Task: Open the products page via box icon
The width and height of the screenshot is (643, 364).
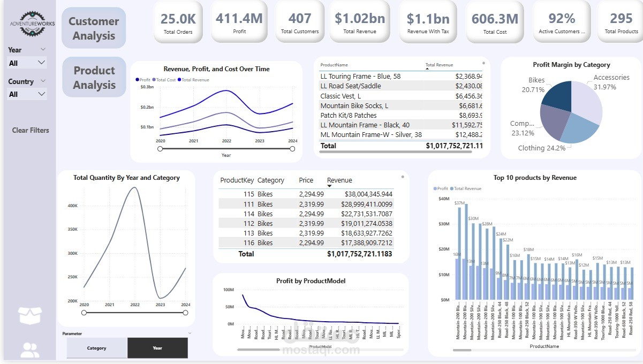Action: tap(29, 316)
